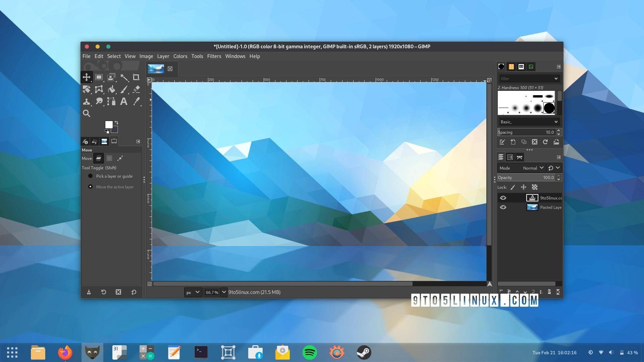This screenshot has height=362, width=644.
Task: Adjust the brush Spacing slider
Action: (527, 132)
